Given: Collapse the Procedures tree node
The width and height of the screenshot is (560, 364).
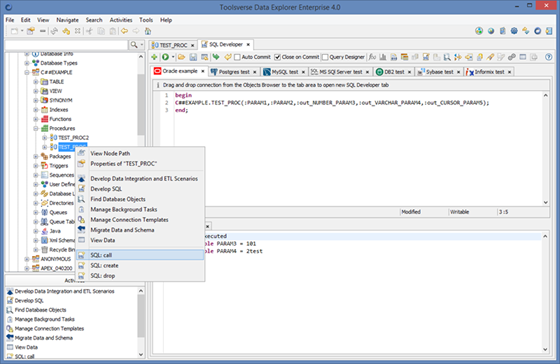Looking at the screenshot, I should (x=36, y=128).
